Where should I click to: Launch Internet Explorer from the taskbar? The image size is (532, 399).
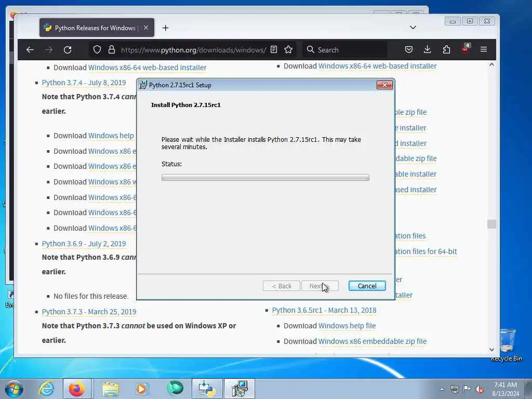tap(46, 389)
